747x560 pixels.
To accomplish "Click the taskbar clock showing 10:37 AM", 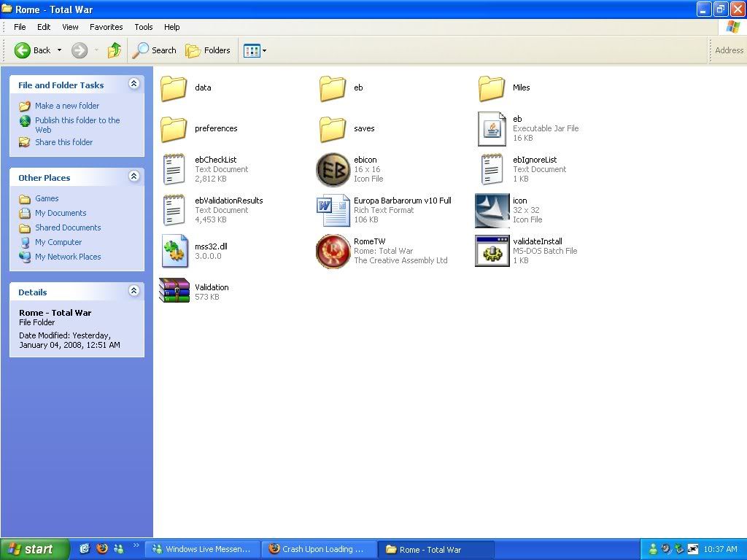I will [x=720, y=549].
